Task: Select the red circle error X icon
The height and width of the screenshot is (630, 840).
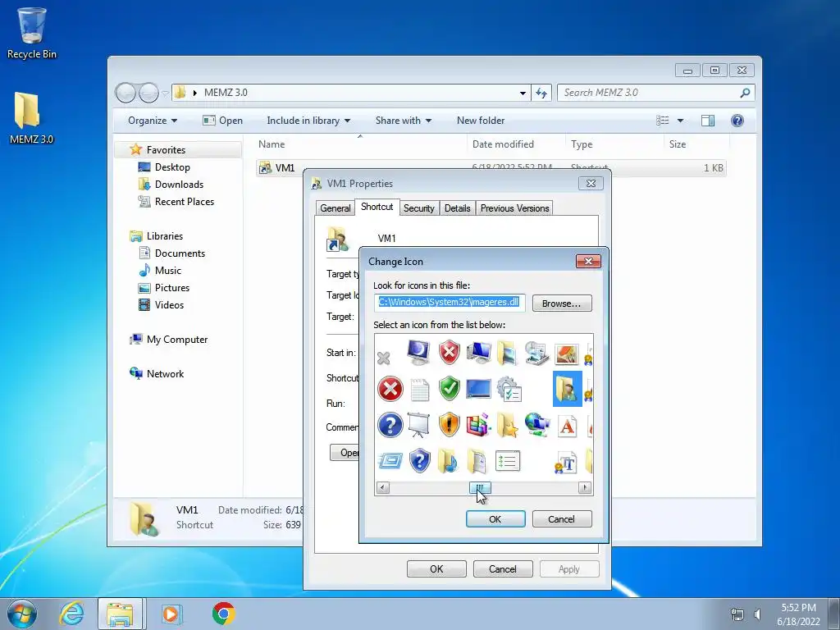Action: coord(390,389)
